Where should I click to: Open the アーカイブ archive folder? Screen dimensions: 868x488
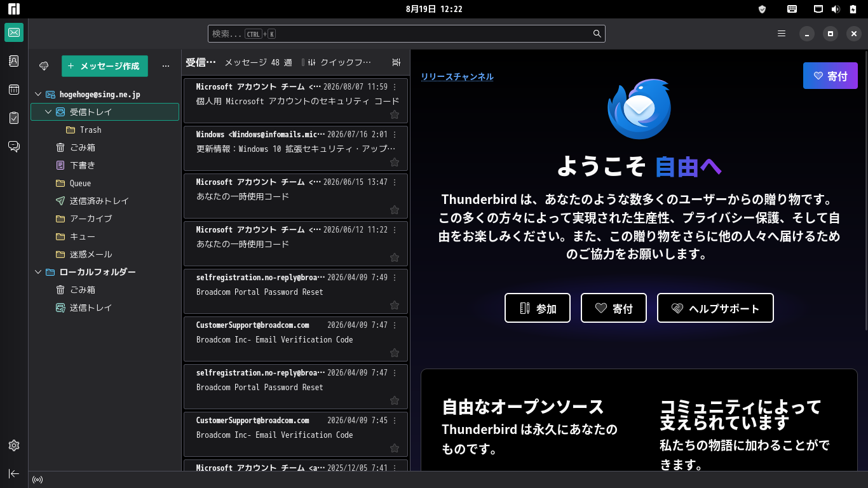pos(105,219)
